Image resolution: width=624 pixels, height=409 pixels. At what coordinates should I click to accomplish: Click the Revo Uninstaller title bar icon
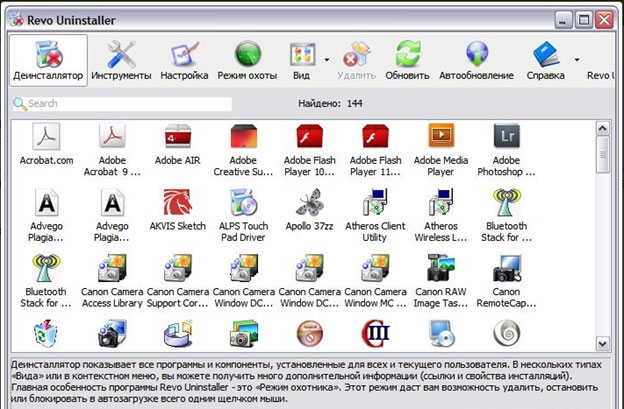tap(16, 19)
